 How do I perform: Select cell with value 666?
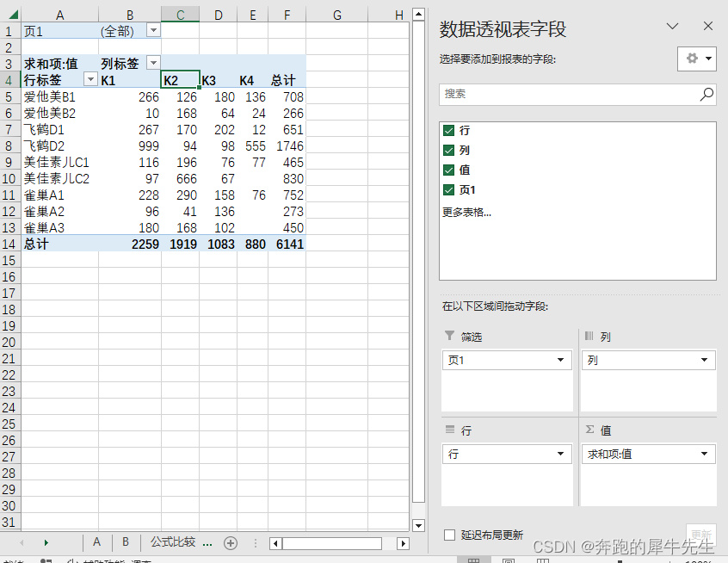tap(180, 178)
